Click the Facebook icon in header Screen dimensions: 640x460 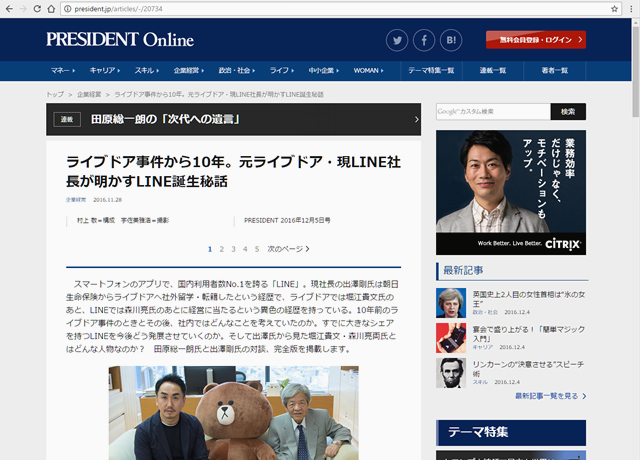click(x=424, y=41)
